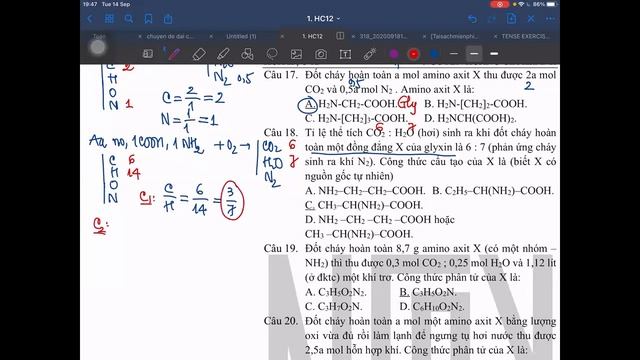Go back to the documents library

click(x=90, y=19)
